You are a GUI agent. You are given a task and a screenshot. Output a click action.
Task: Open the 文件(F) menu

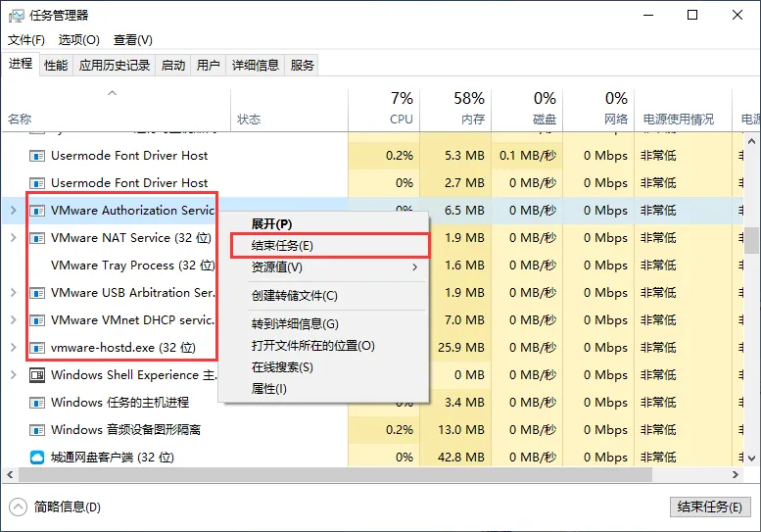point(26,40)
